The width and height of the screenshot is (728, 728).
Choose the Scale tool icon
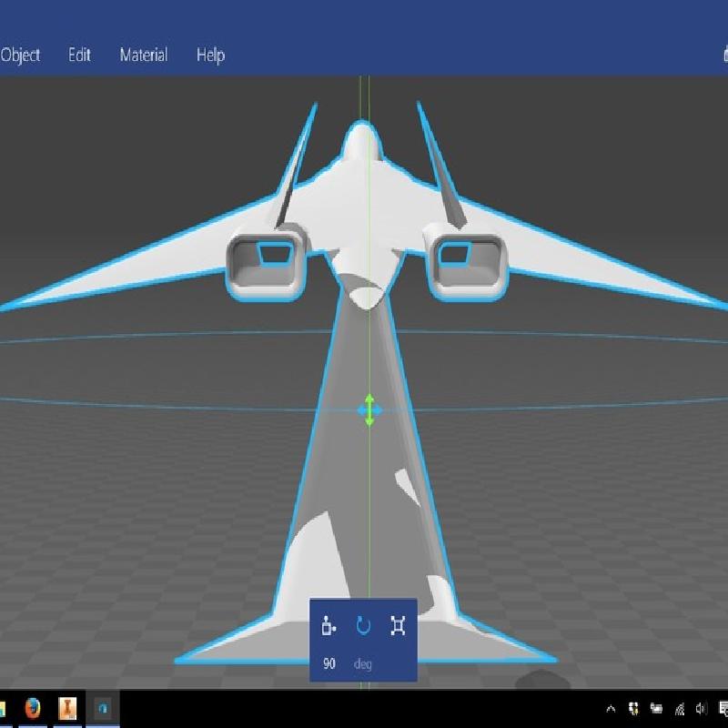pyautogui.click(x=398, y=625)
